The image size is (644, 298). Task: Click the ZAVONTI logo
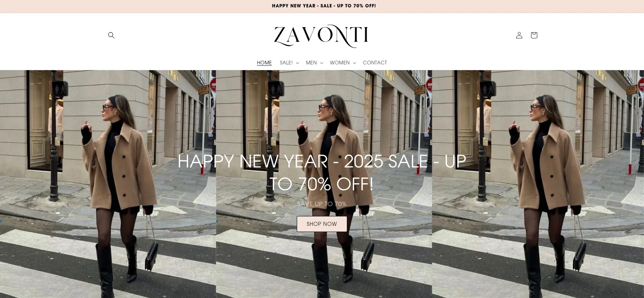coord(321,36)
